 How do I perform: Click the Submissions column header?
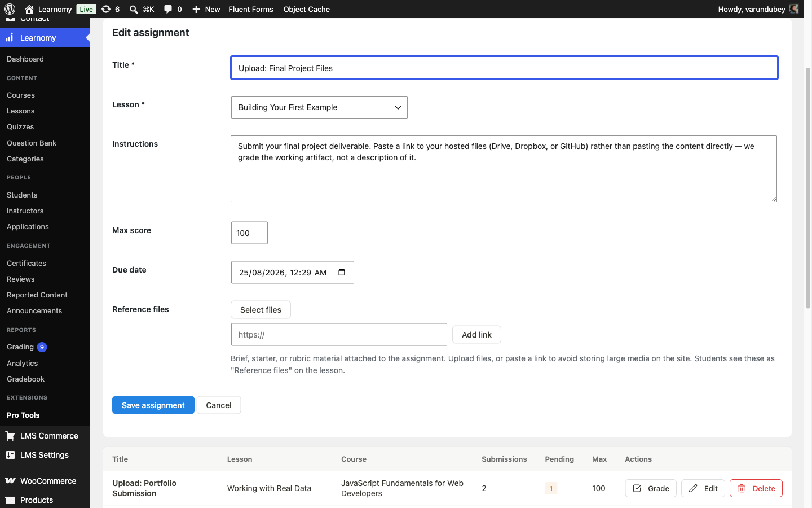504,459
